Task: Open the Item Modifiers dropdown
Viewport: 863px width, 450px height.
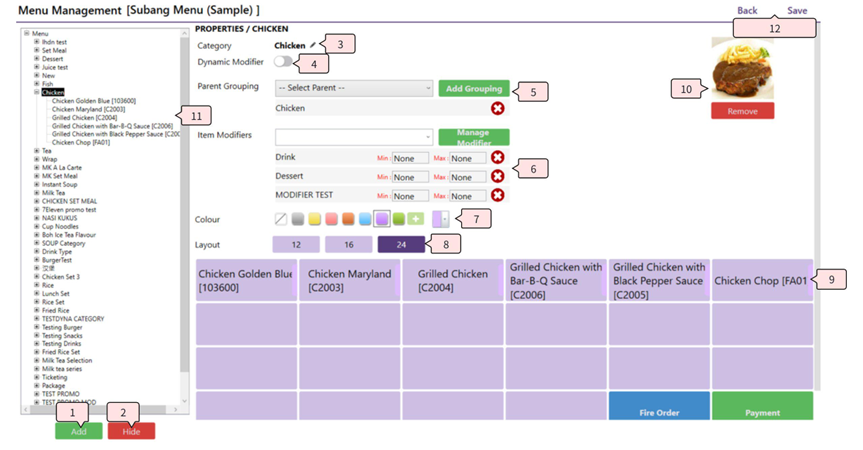Action: click(x=354, y=136)
